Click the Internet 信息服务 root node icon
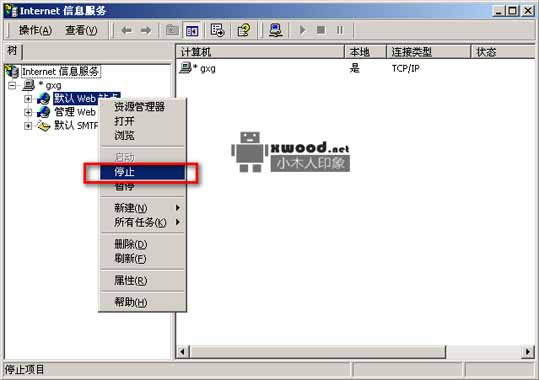Image resolution: width=539 pixels, height=380 pixels. 12,72
